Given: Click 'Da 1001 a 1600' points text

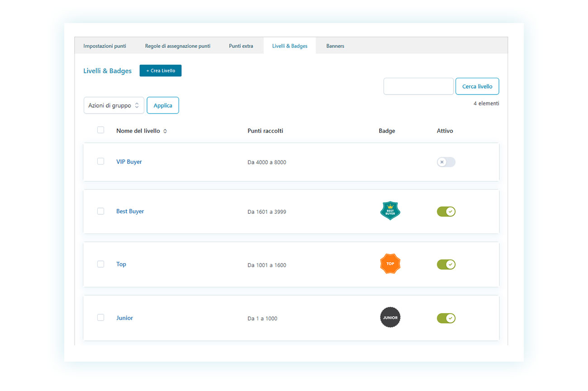Looking at the screenshot, I should click(267, 265).
